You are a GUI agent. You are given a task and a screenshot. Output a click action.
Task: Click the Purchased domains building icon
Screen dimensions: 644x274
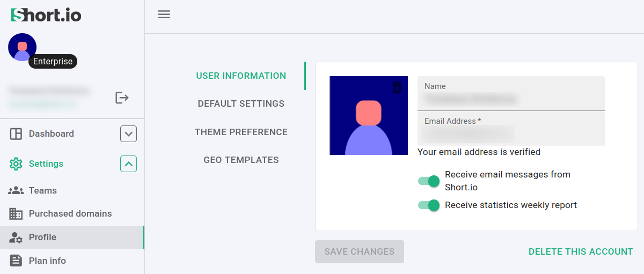point(16,214)
